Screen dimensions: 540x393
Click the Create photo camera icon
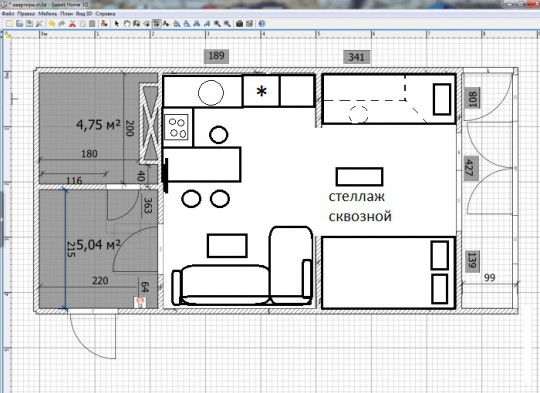[239, 23]
